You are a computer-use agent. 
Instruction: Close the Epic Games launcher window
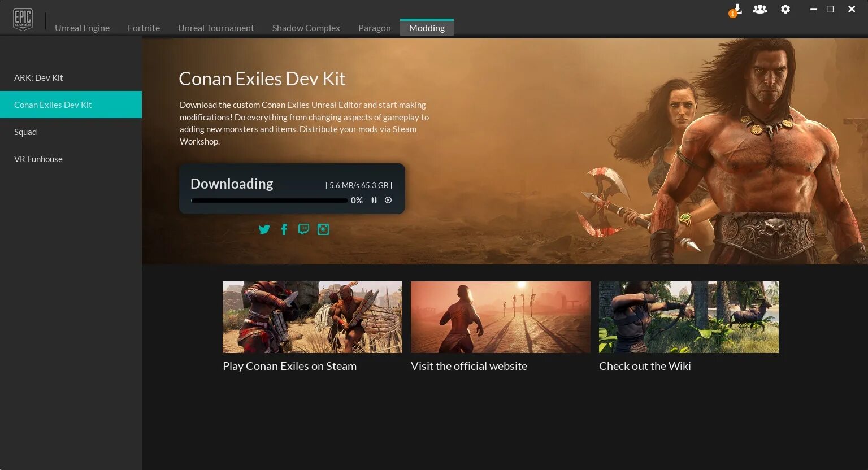852,9
